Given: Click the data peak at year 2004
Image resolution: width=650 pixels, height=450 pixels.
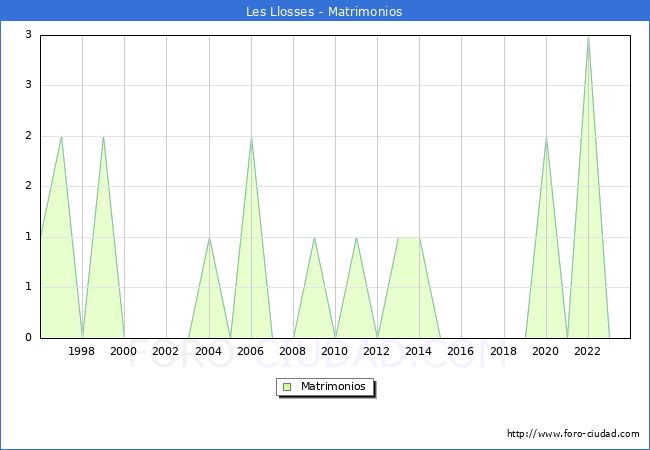Looking at the screenshot, I should 209,238.
